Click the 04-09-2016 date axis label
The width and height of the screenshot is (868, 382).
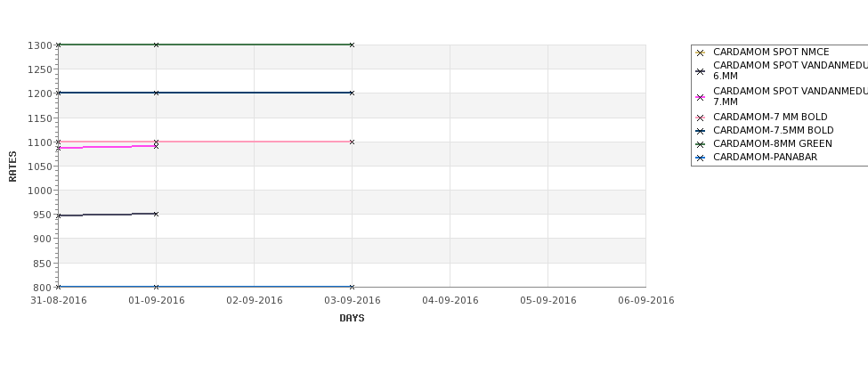[450, 301]
